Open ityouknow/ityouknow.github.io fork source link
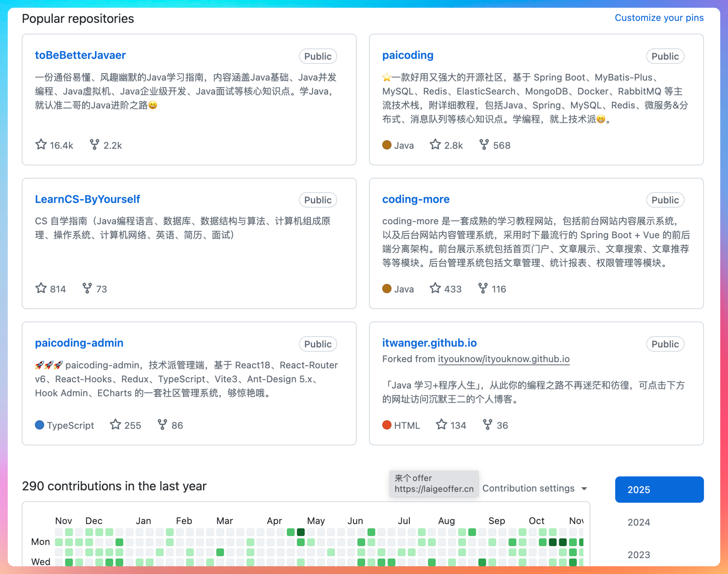728x574 pixels. (503, 359)
